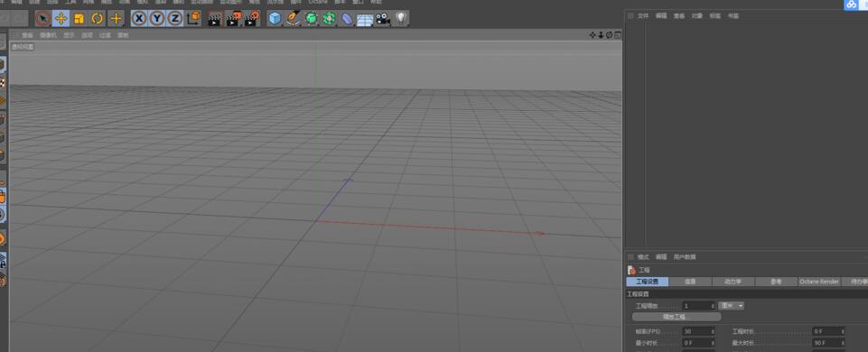868x352 pixels.
Task: Activate the Scale tool
Action: 79,18
